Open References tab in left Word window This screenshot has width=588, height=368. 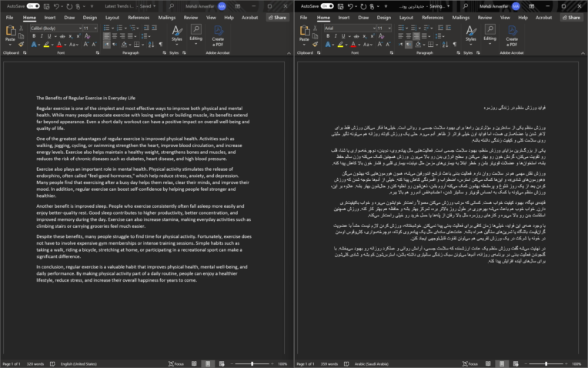point(139,18)
